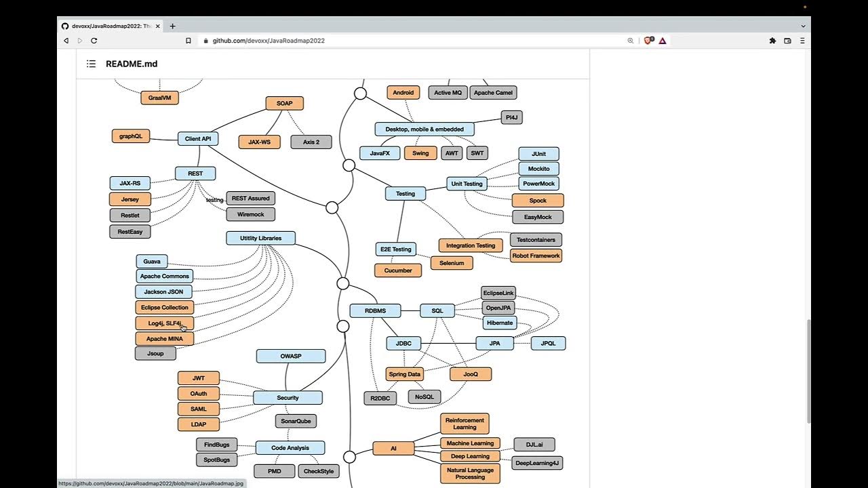
Task: Click the DeepLearning4J node
Action: point(538,463)
